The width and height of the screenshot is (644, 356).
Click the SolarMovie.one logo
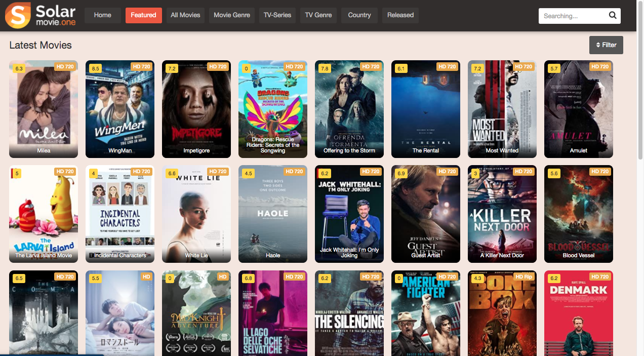[x=41, y=15]
